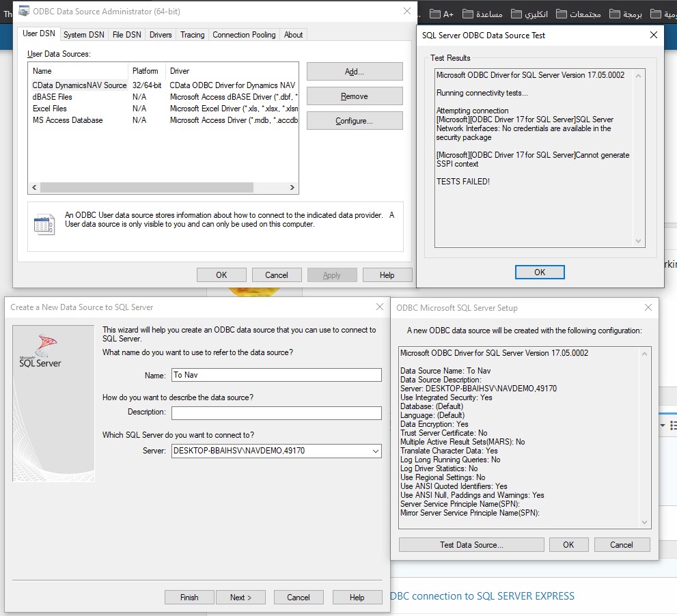The width and height of the screenshot is (677, 616).
Task: Open the مساعدة bookmark folder
Action: click(x=483, y=14)
